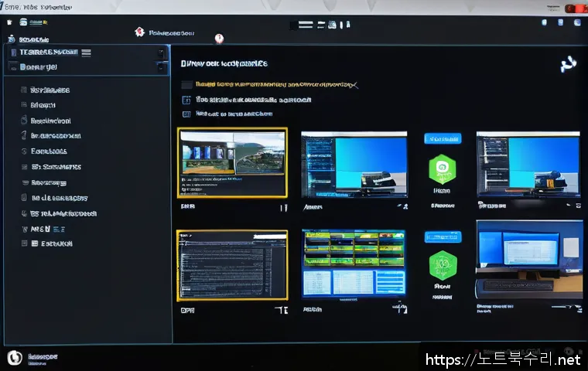Open the dropdown arrow on the second sidebar selector
588x371 pixels.
click(x=162, y=67)
